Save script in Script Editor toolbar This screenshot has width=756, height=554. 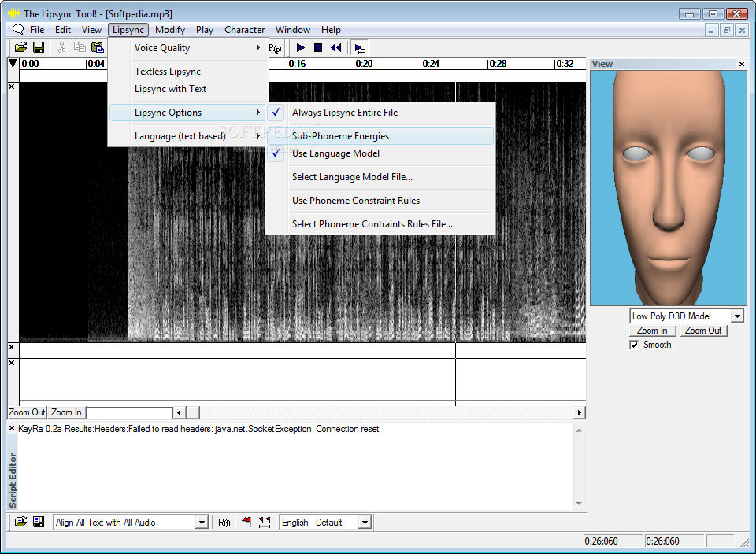[39, 522]
